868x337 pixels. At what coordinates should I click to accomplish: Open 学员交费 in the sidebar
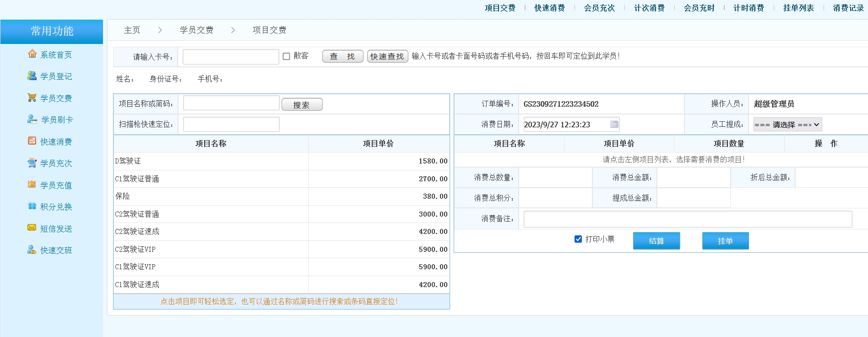56,98
